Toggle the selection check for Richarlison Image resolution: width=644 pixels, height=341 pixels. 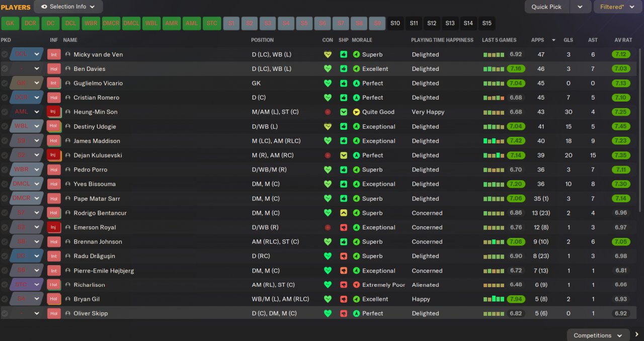[5, 285]
